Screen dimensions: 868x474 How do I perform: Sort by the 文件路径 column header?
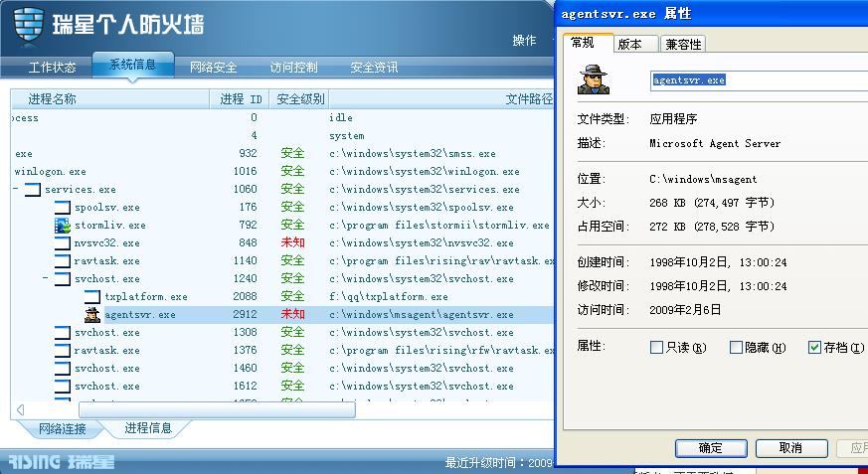441,99
